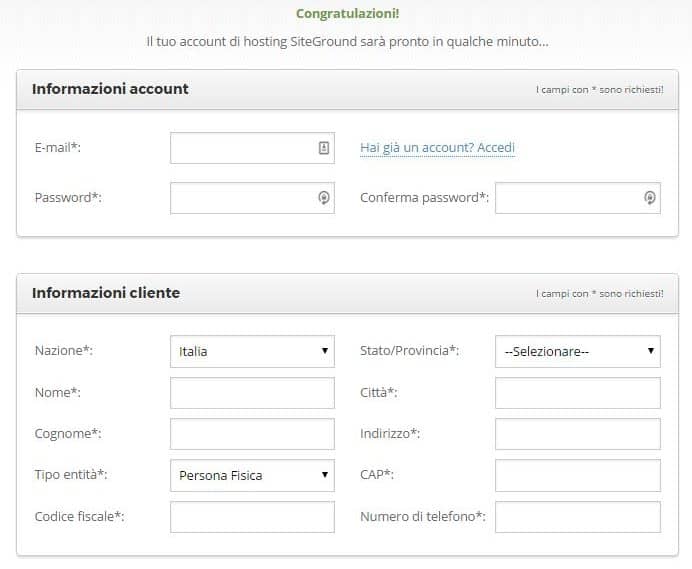Click the 'Conferma password*:' label
Viewport: 692px width, 569px height.
[425, 197]
